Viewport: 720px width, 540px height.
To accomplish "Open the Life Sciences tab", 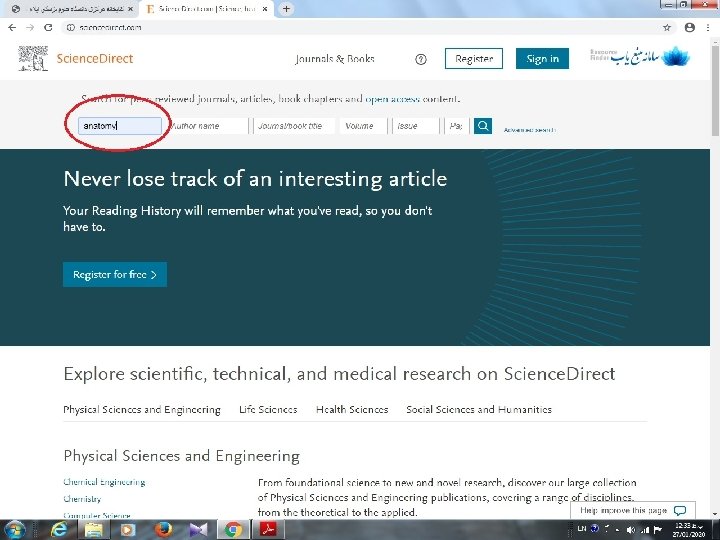I will coord(268,410).
